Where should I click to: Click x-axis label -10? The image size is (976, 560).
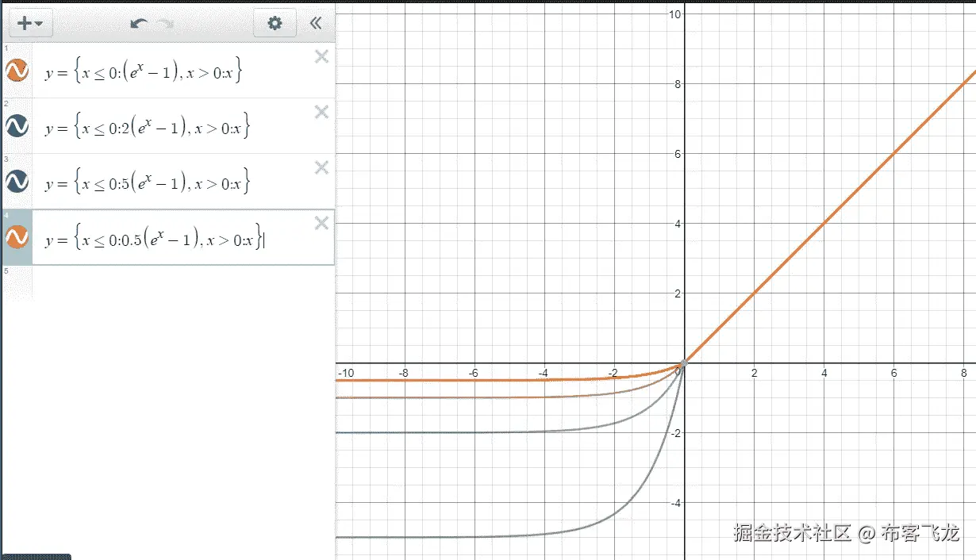pos(346,372)
